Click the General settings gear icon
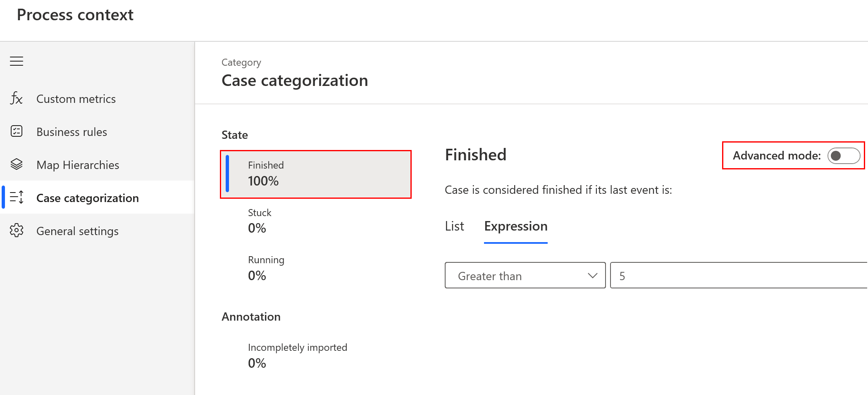This screenshot has width=868, height=395. (x=17, y=231)
